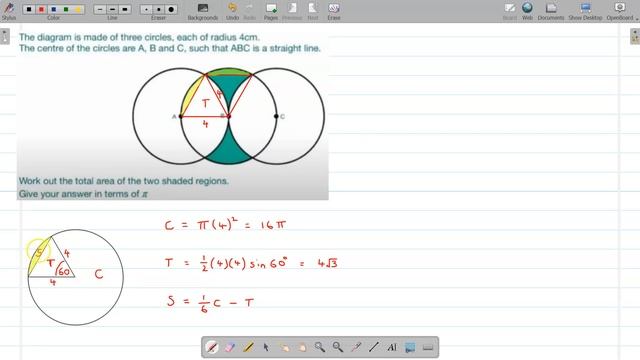Add a new page with Pages
Image resolution: width=640 pixels, height=360 pixels.
click(x=271, y=11)
